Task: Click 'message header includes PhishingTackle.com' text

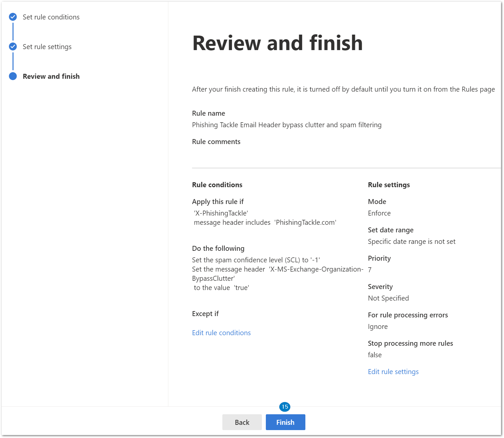Action: click(265, 222)
